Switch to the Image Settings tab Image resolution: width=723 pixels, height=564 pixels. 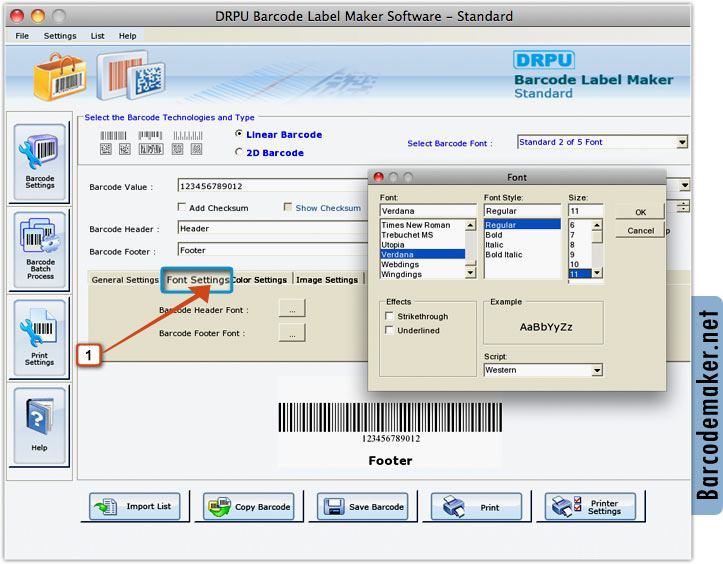click(x=327, y=279)
